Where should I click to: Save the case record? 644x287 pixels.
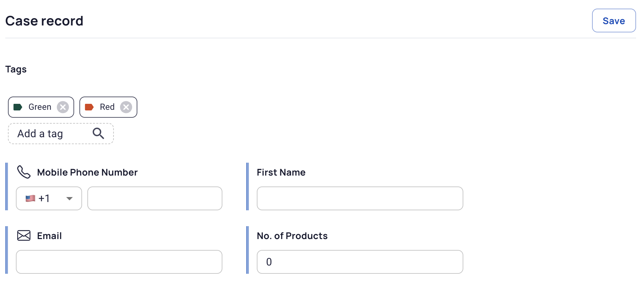point(614,20)
